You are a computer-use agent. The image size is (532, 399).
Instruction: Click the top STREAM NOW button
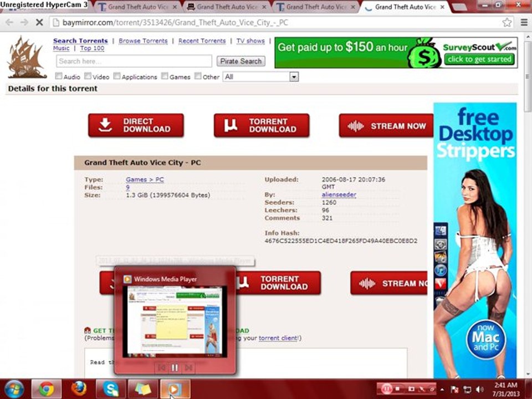coord(386,125)
